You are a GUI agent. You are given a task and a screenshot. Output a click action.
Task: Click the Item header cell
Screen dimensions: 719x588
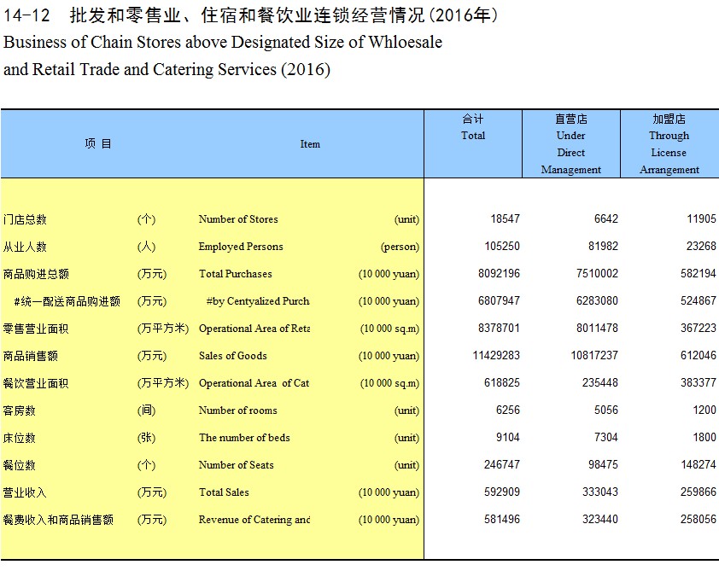310,144
